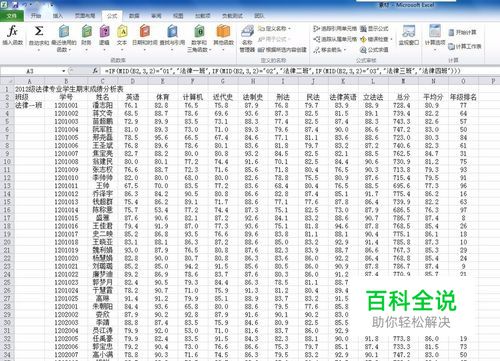Viewport: 500px width, 361px height.
Task: Select column D header
Action: point(133,81)
